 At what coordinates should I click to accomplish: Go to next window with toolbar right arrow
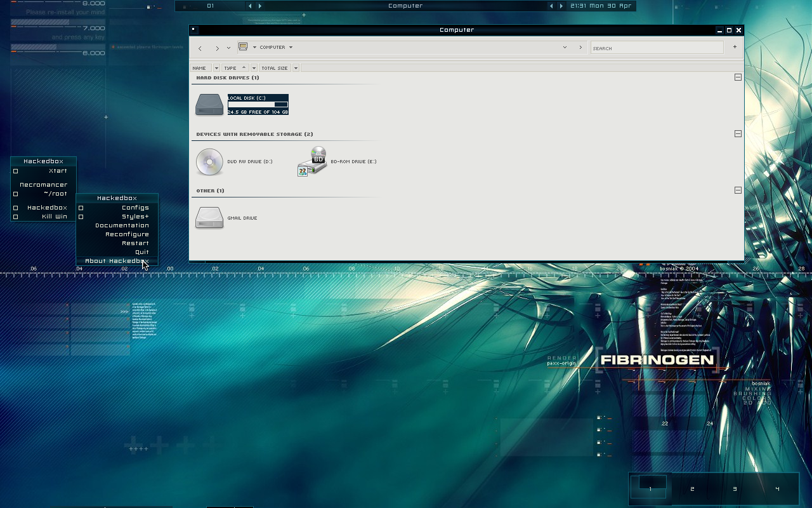pyautogui.click(x=561, y=6)
